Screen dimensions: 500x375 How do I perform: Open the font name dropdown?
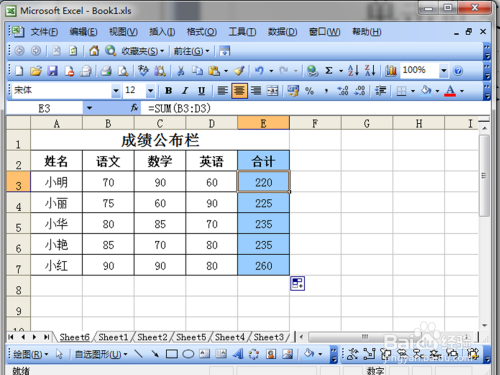pos(116,91)
